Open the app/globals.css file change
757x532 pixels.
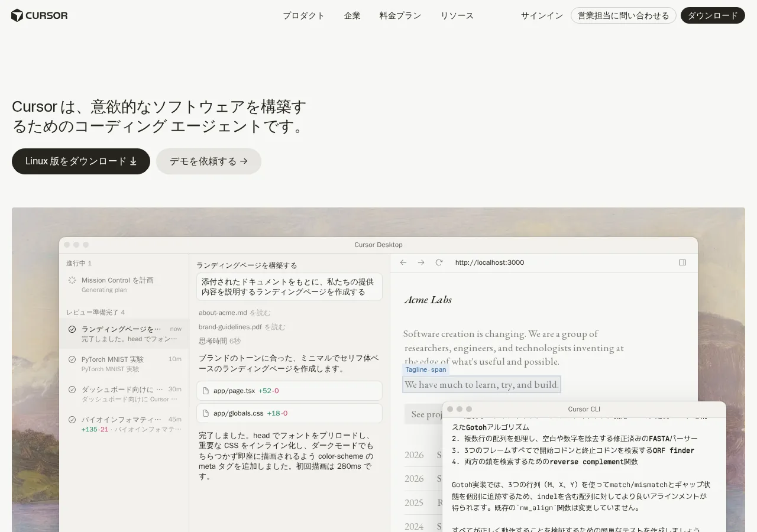point(289,413)
